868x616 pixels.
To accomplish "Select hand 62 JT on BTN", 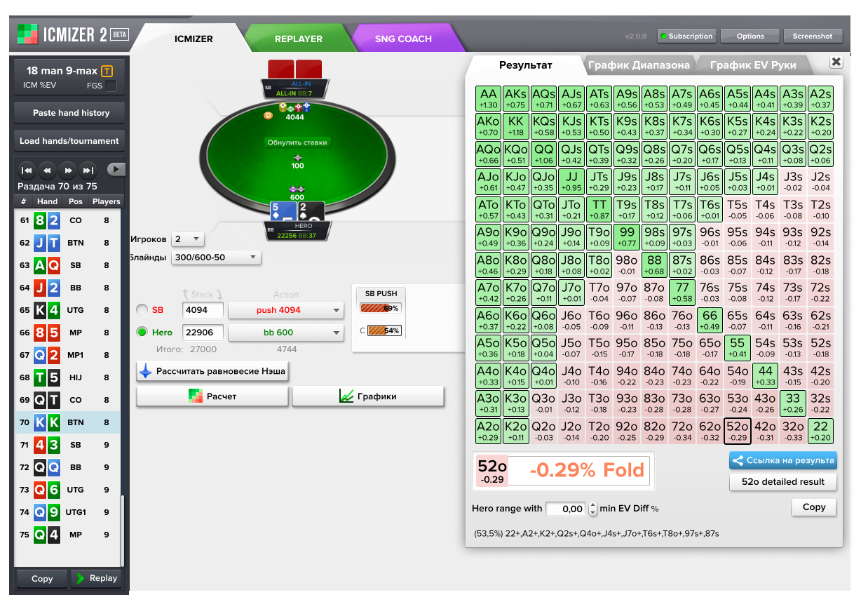I will (68, 243).
